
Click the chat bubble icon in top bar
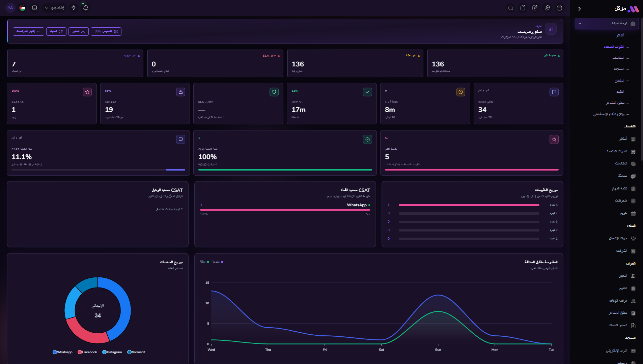tap(523, 8)
